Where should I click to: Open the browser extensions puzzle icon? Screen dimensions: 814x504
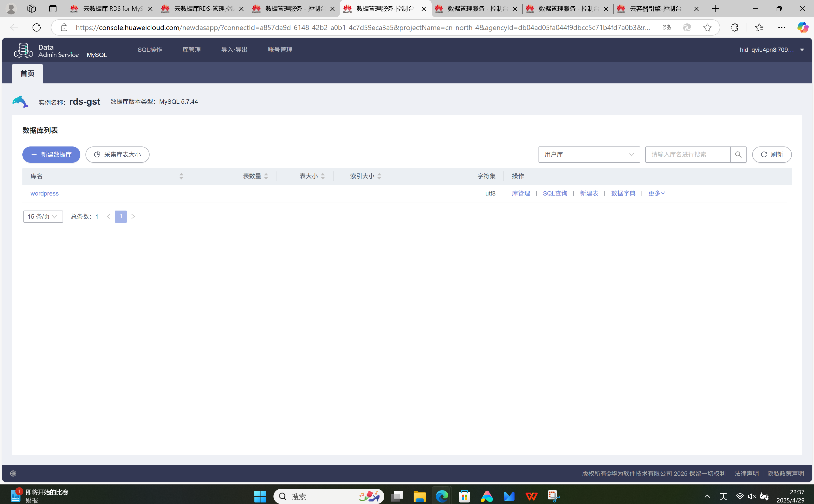coord(734,27)
